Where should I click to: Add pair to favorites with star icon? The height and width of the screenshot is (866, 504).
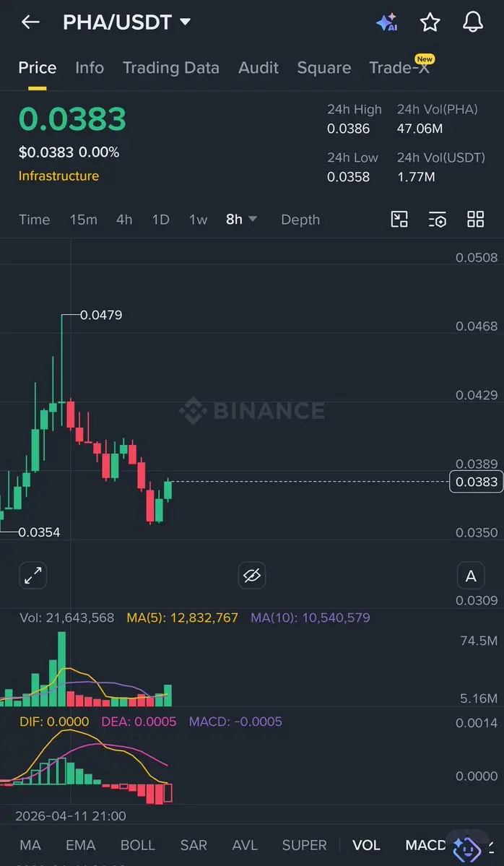(x=430, y=22)
